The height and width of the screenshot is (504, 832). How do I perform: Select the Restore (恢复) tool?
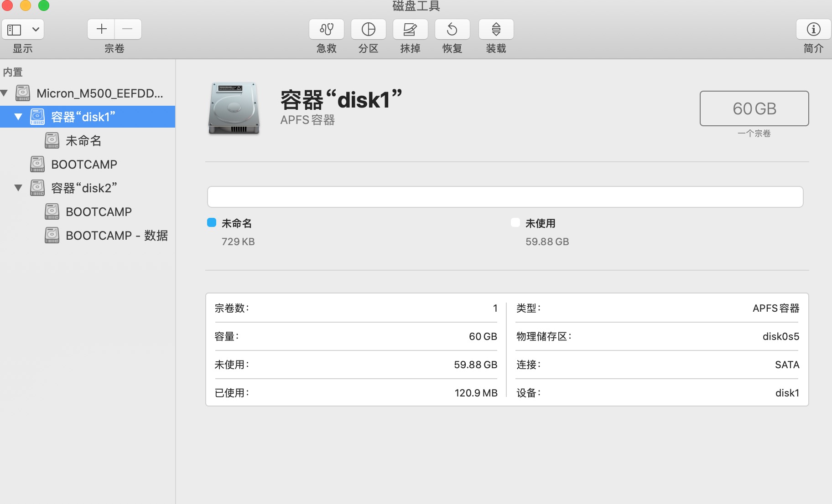pos(452,30)
